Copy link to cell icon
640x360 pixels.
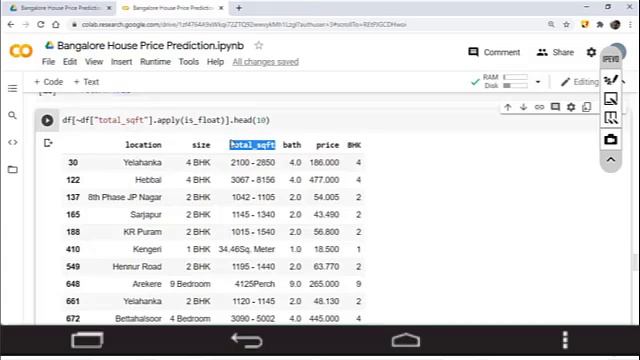pyautogui.click(x=539, y=107)
